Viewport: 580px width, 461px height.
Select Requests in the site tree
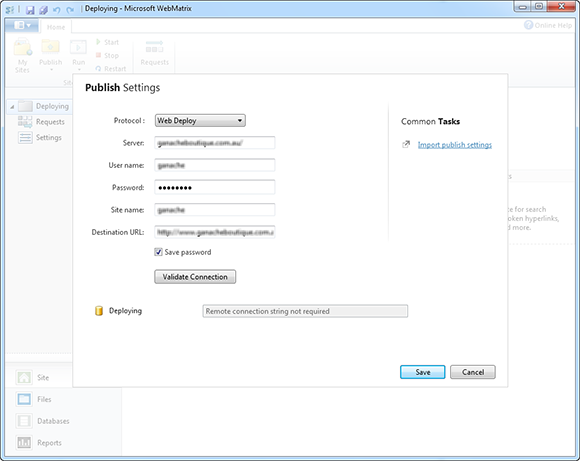click(x=41, y=122)
